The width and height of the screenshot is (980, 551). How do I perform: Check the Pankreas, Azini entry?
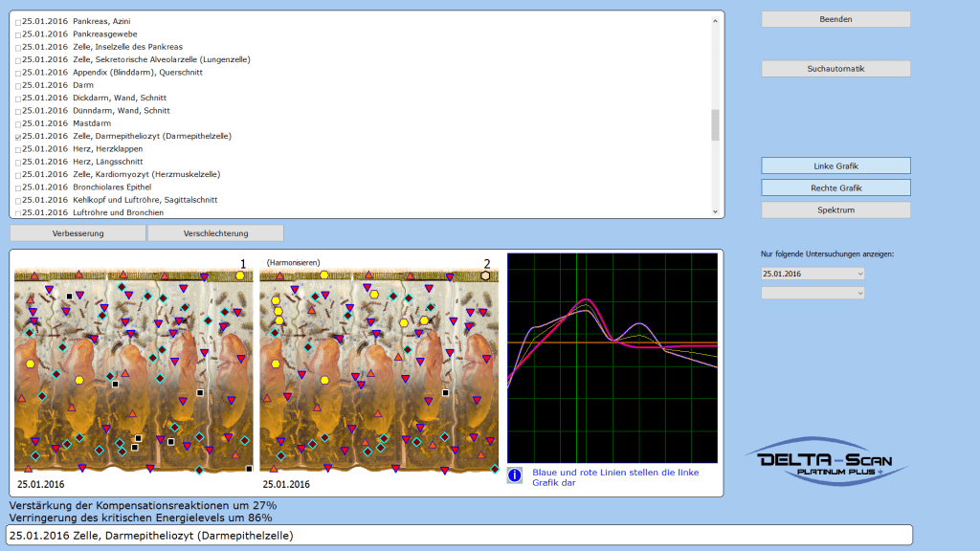(17, 21)
